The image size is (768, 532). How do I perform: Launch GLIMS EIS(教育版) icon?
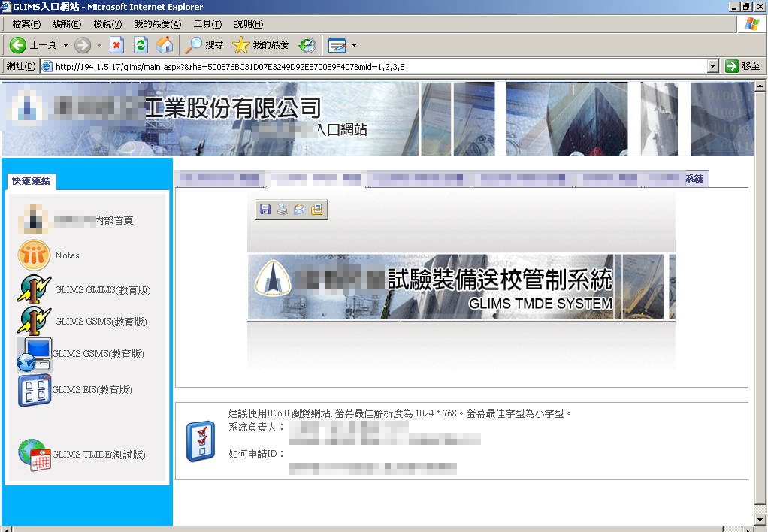click(x=34, y=391)
